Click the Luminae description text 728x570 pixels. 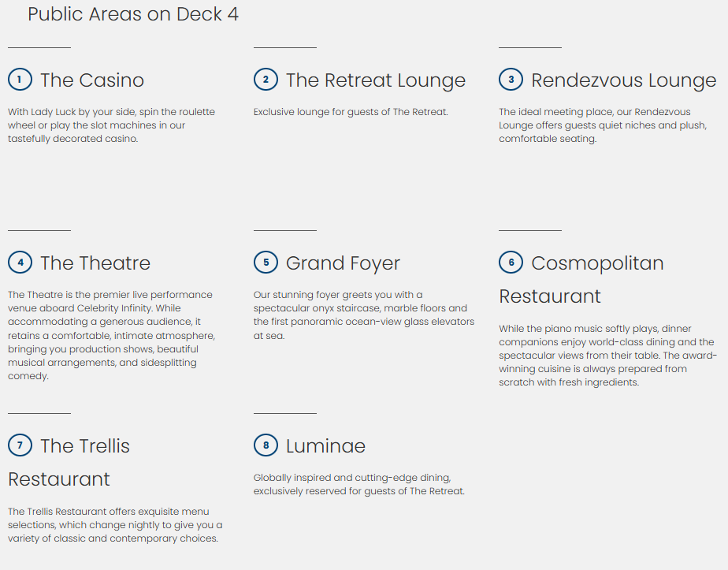coord(358,485)
